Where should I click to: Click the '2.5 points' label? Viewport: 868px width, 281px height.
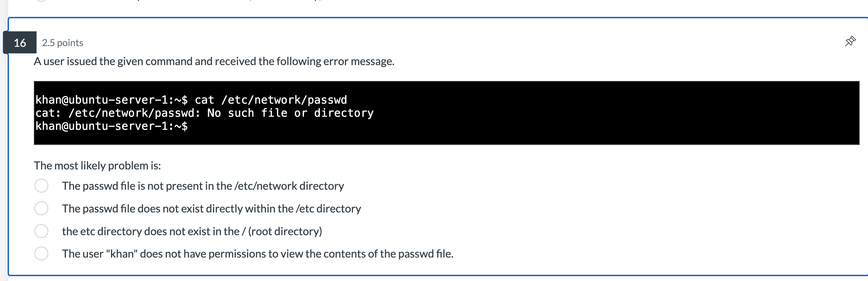(x=62, y=43)
